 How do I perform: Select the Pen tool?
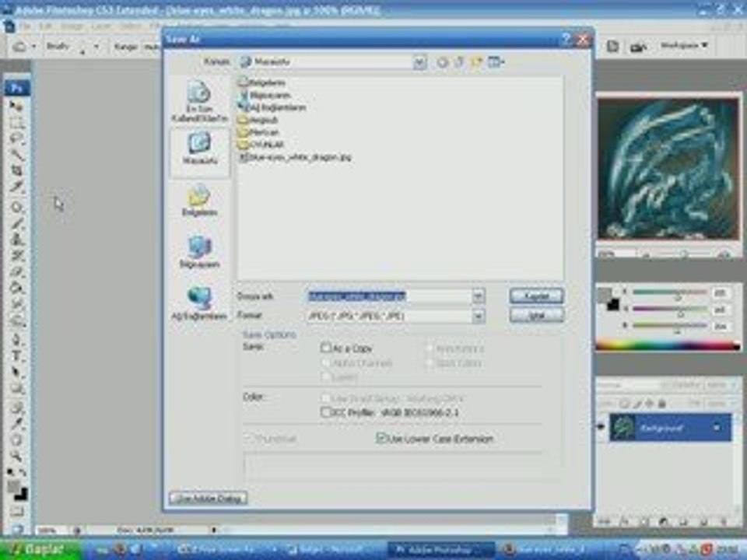16,340
